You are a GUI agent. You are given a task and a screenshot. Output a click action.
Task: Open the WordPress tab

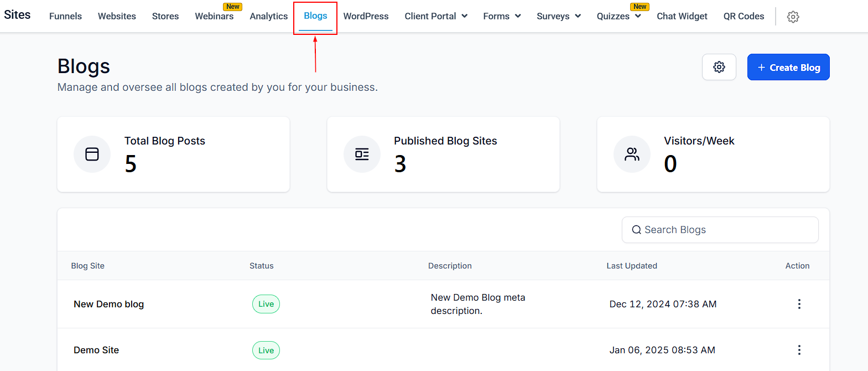coord(366,16)
